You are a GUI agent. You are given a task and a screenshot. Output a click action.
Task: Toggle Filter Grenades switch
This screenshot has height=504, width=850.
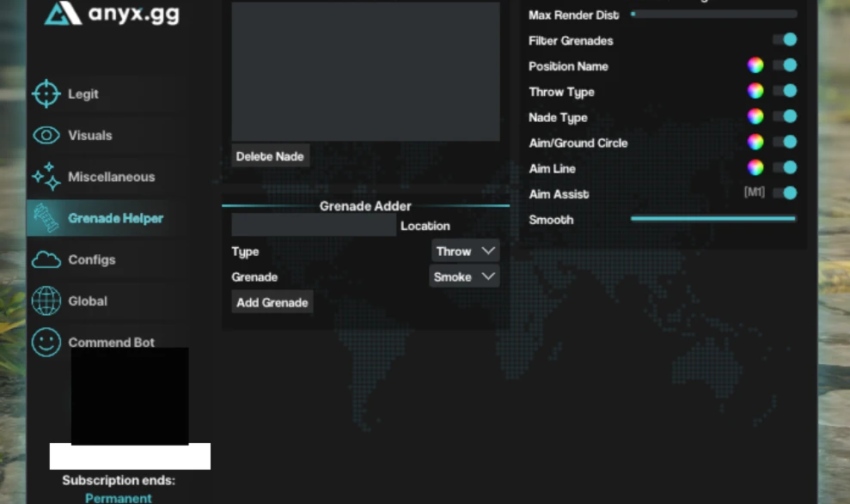coord(785,39)
